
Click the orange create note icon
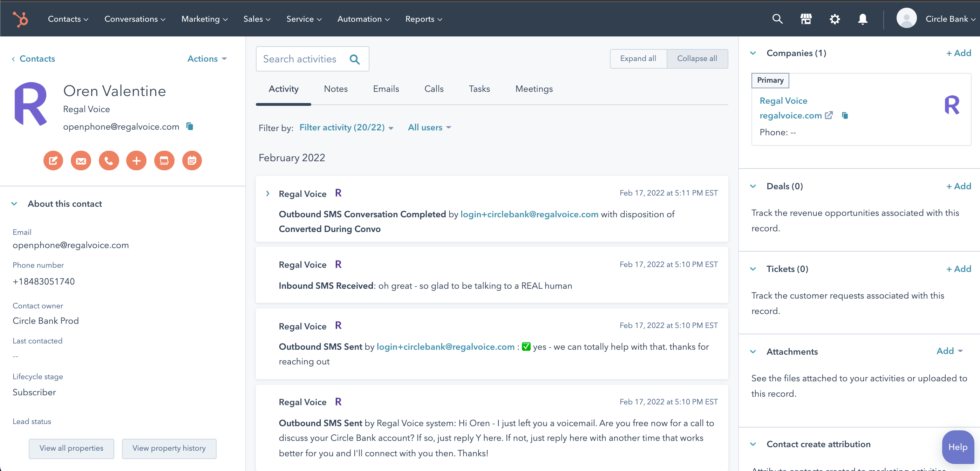coord(53,161)
